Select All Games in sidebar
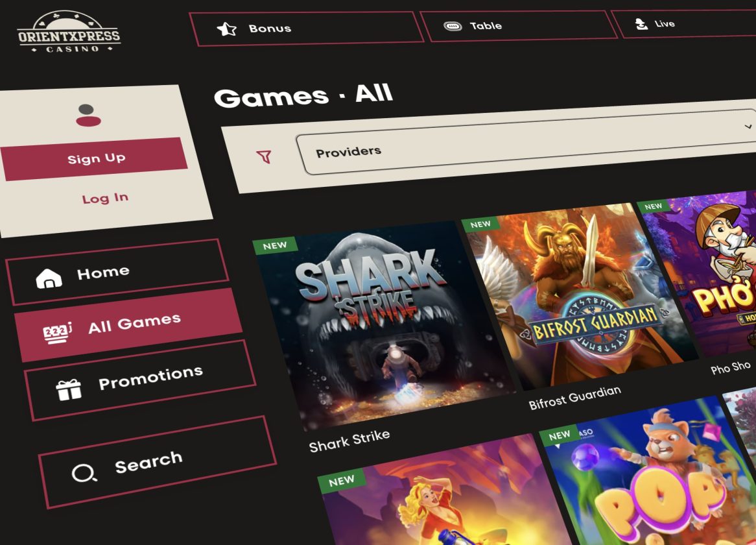This screenshot has width=756, height=545. 128,324
